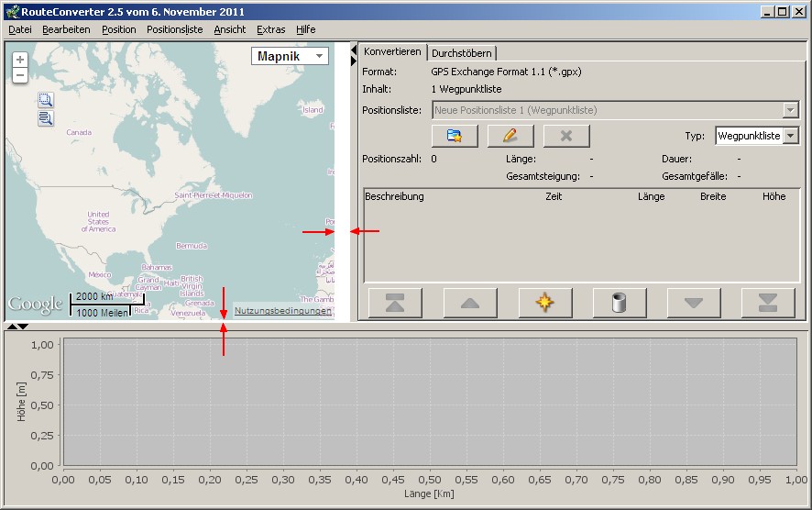Click the folder-with-star position list button
This screenshot has width=812, height=510.
pos(455,136)
